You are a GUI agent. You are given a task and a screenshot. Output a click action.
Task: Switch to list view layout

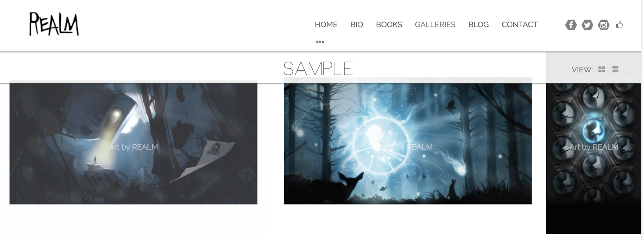click(x=615, y=70)
